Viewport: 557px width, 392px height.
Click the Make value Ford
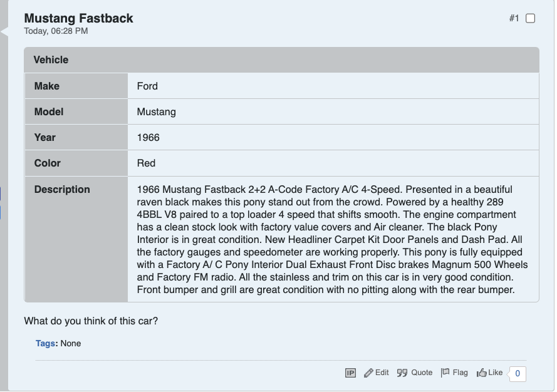click(x=147, y=86)
